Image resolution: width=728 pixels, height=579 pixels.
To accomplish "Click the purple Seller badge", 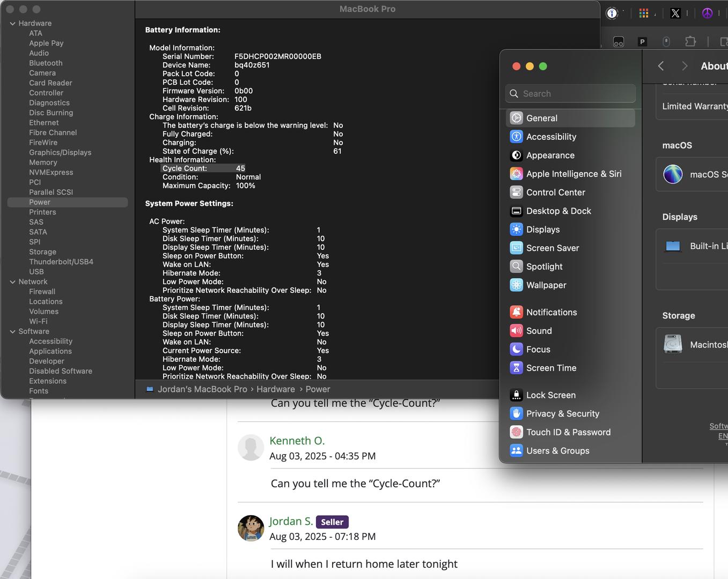I will click(332, 522).
